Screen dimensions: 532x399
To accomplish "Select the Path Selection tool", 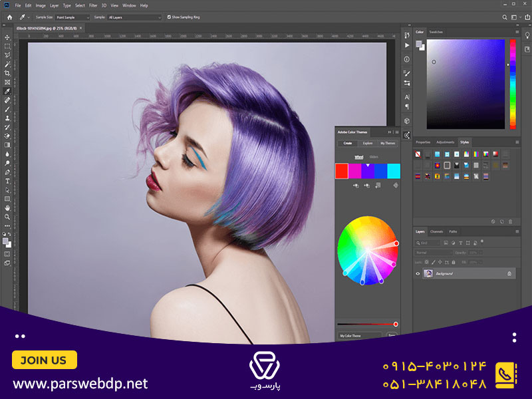I will (7, 190).
